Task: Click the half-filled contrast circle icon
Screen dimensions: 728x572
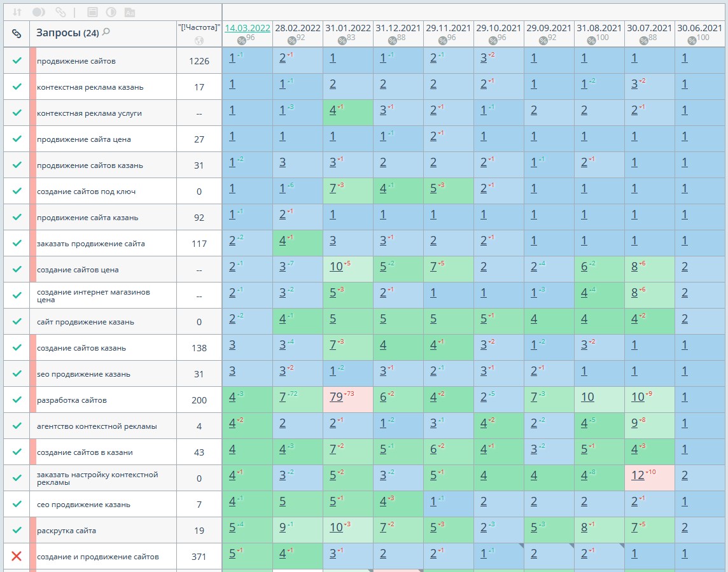Action: point(111,12)
